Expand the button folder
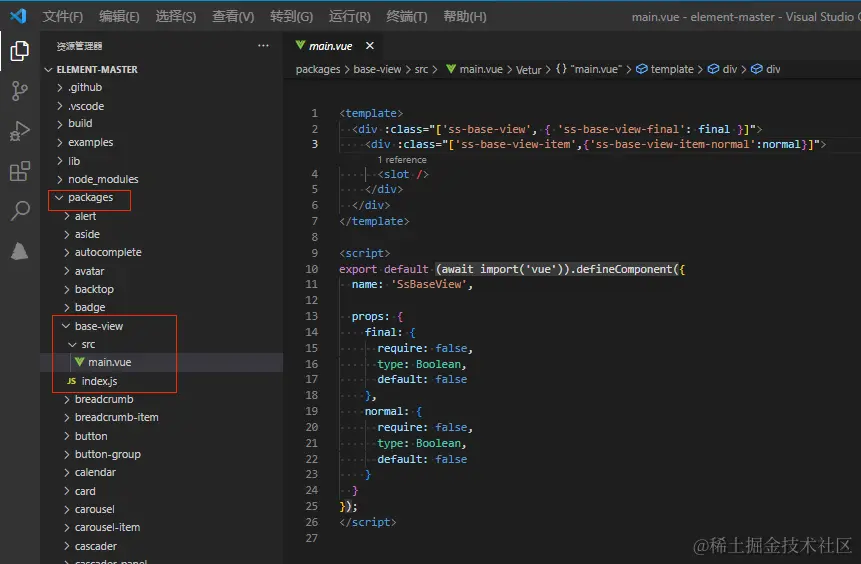Screen dimensions: 861x564 coord(161,436)
